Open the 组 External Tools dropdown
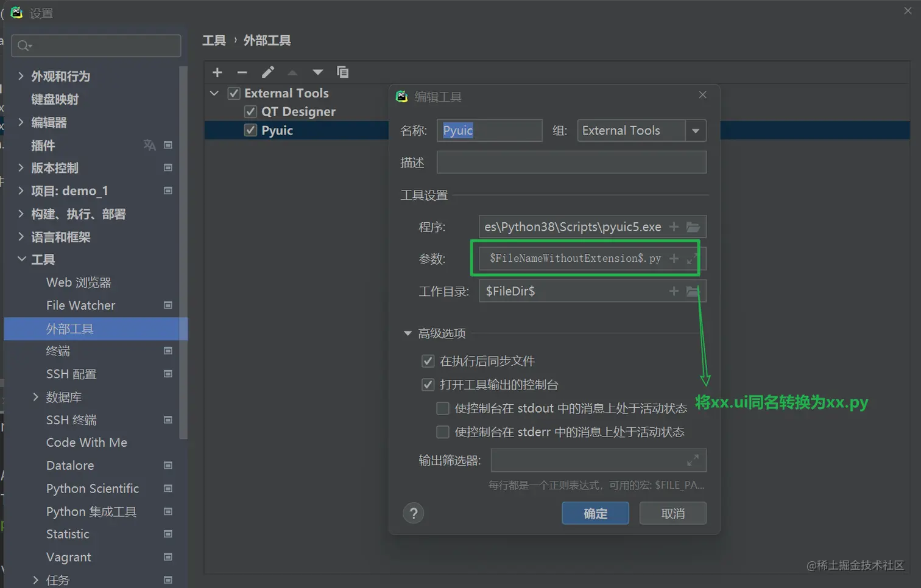Image resolution: width=921 pixels, height=588 pixels. point(696,131)
